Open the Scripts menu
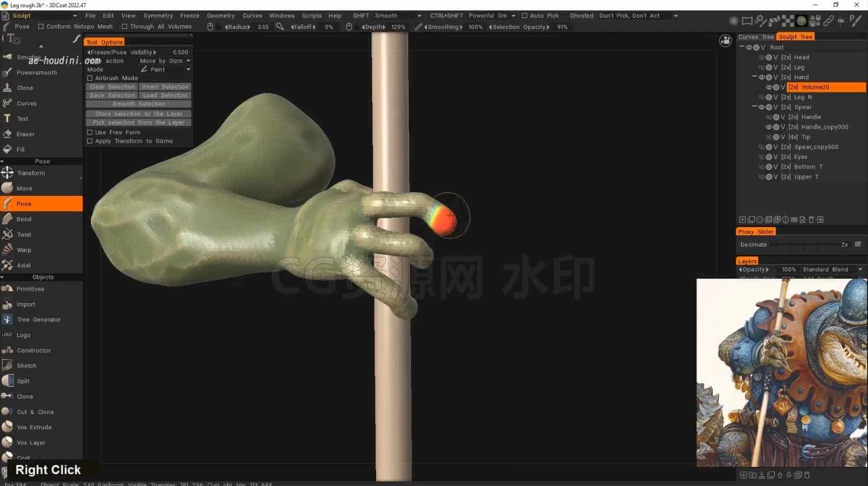Screen dimensions: 868x486 coord(312,16)
